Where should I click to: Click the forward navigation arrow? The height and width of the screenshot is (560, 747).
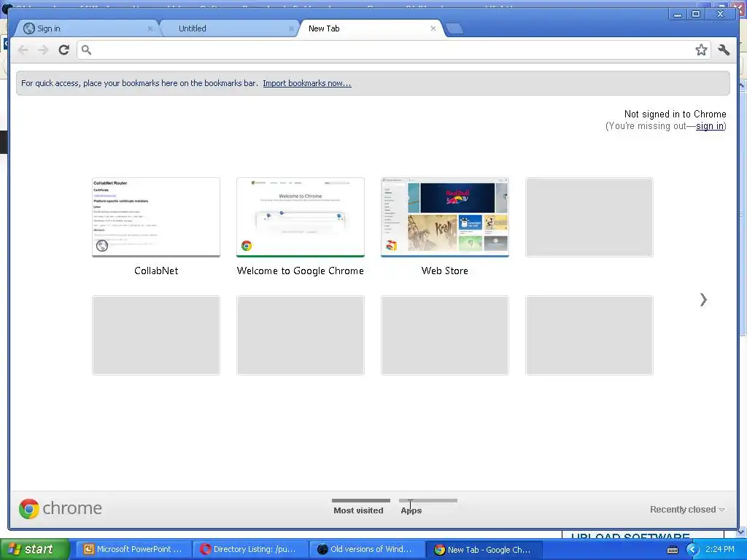43,50
